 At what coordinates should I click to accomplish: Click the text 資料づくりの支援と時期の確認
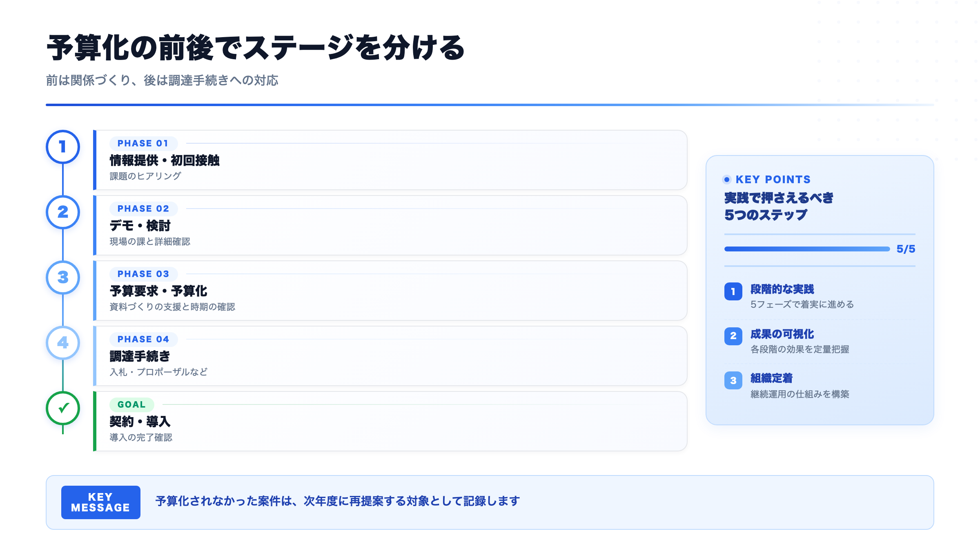[172, 307]
